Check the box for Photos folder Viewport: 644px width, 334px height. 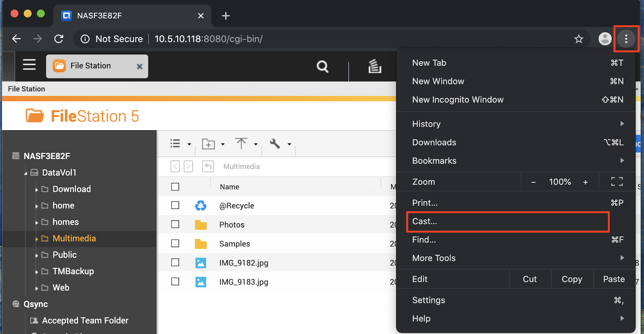tap(175, 224)
